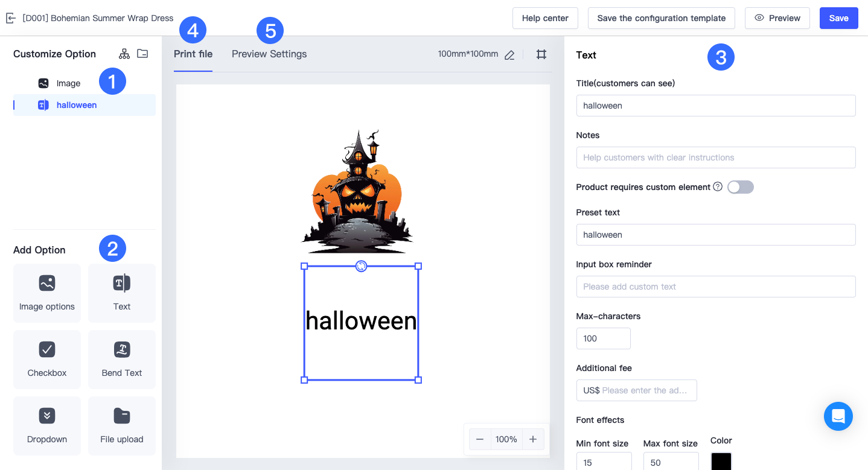Click the black font Color swatch
This screenshot has height=470, width=868.
click(721, 461)
